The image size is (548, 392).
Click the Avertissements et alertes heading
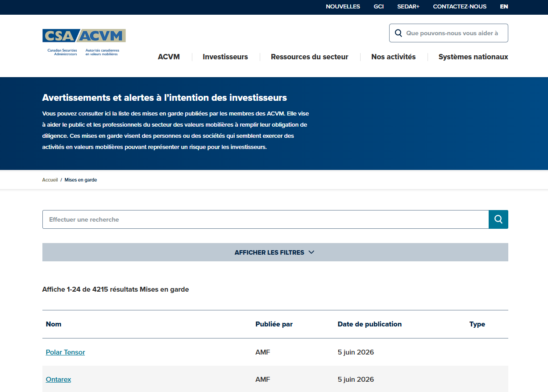(165, 98)
